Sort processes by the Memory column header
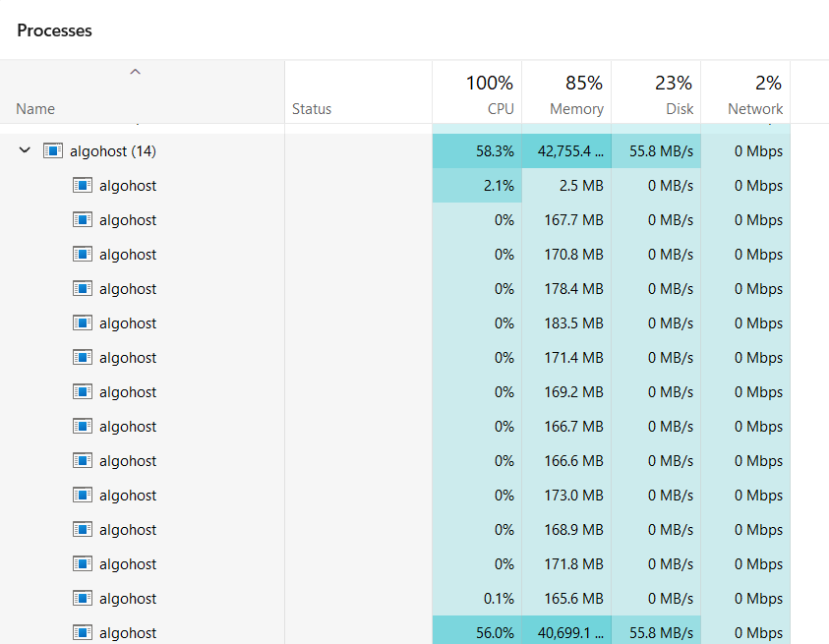Screen dimensions: 829x644 pos(566,94)
